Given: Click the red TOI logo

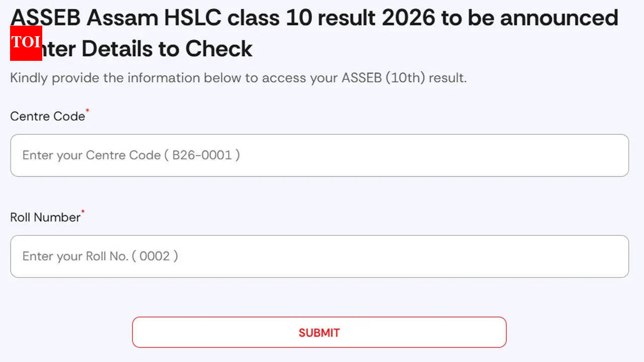Looking at the screenshot, I should tap(26, 43).
